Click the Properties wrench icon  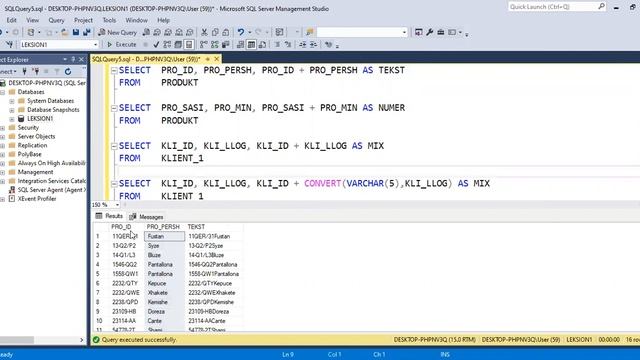click(x=429, y=32)
